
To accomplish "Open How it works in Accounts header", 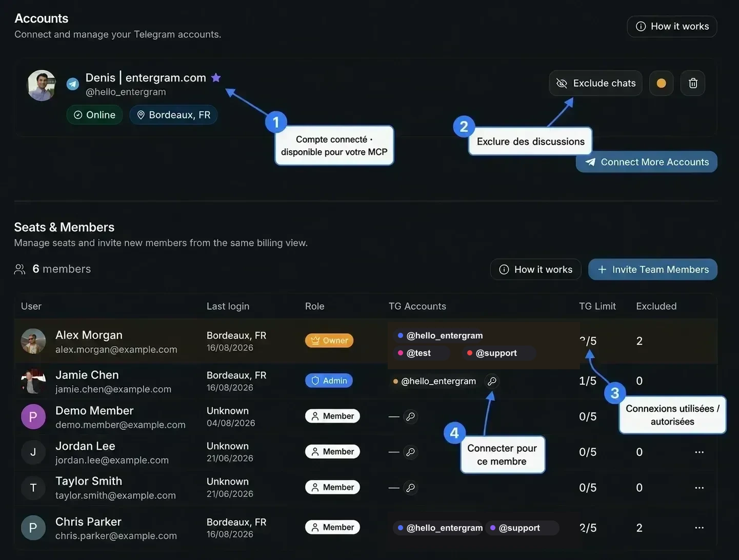I will (x=672, y=26).
